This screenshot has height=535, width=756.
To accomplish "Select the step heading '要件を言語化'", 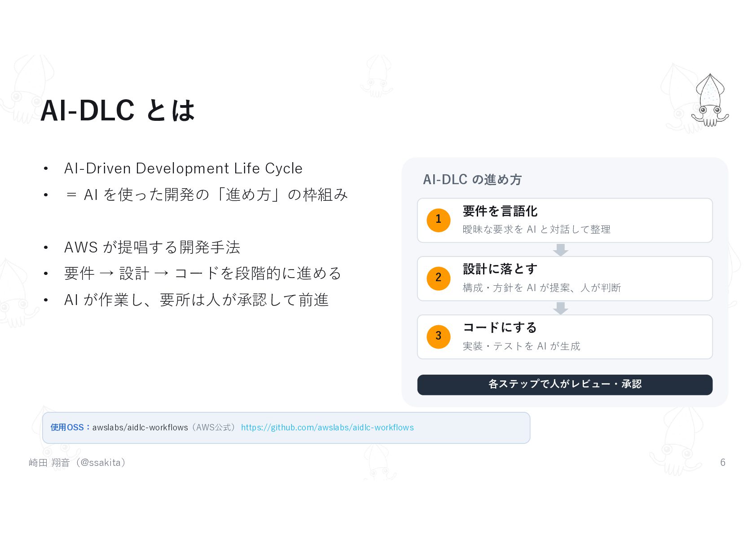I will pyautogui.click(x=500, y=211).
